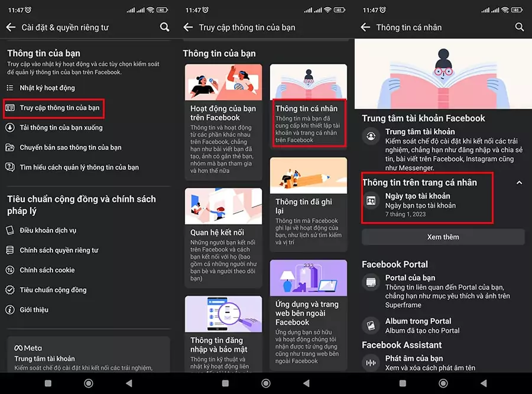Open the Quan hệ kết nối card

coord(223,237)
